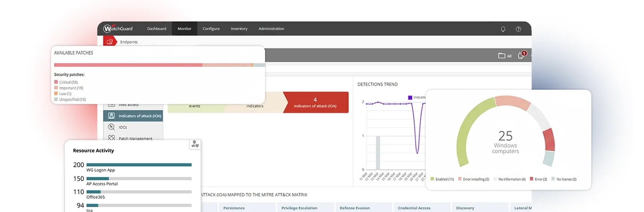644x212 pixels.
Task: Click the user shield icon on Resource Activity
Action: [x=195, y=144]
